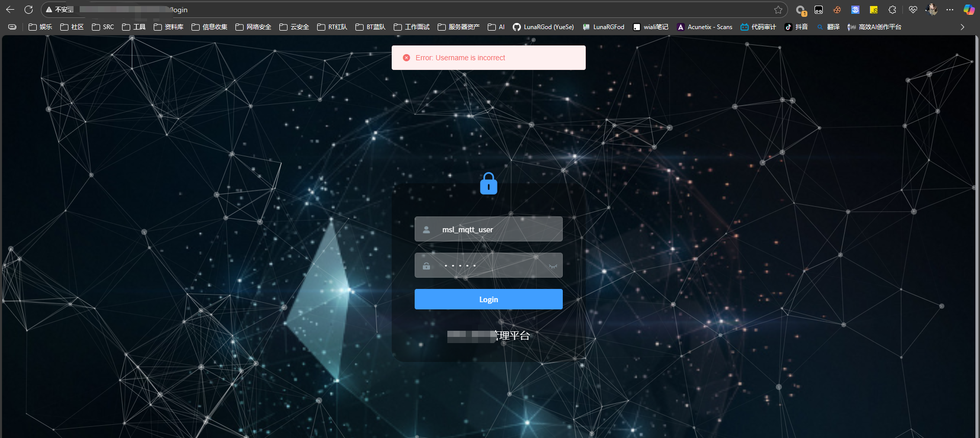Open the 抖音 bookmark

(797, 27)
